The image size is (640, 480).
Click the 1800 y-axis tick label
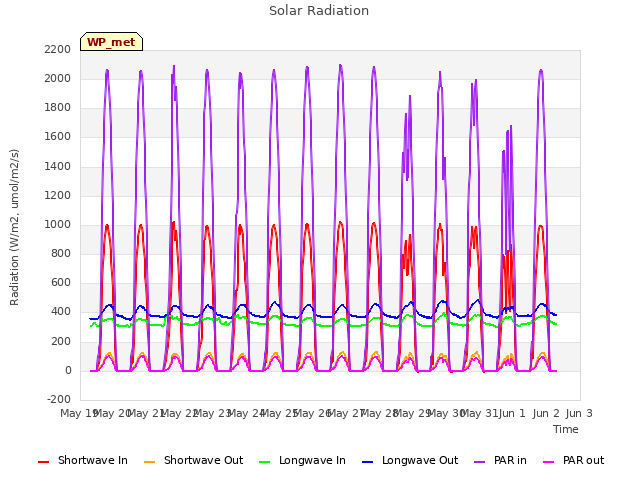pyautogui.click(x=58, y=108)
